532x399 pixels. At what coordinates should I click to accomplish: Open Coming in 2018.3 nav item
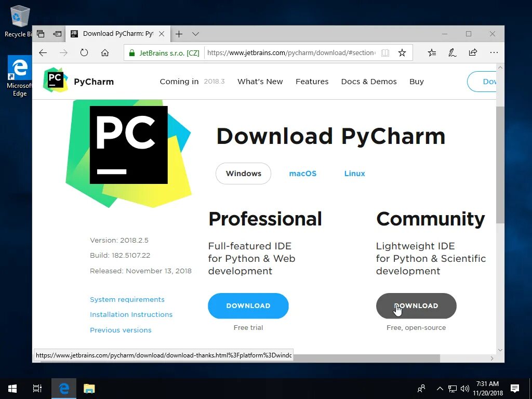[192, 82]
